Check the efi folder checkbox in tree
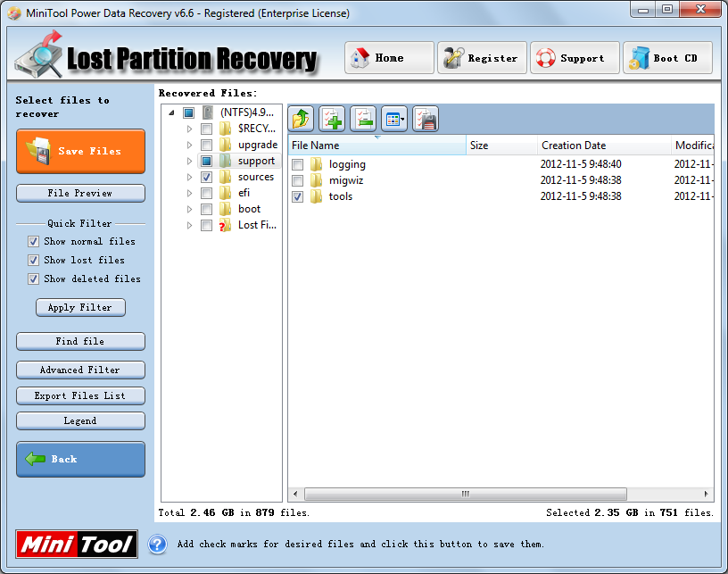728x574 pixels. pyautogui.click(x=207, y=193)
